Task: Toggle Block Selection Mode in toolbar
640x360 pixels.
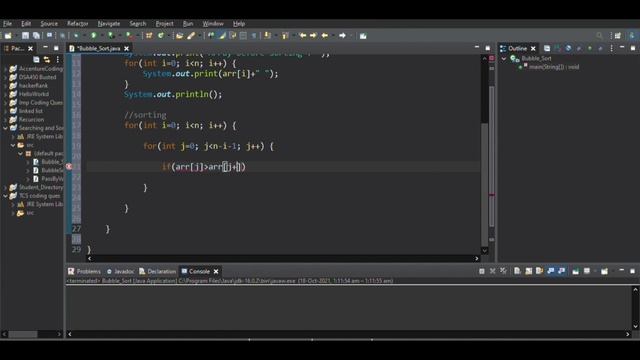Action: click(x=243, y=36)
